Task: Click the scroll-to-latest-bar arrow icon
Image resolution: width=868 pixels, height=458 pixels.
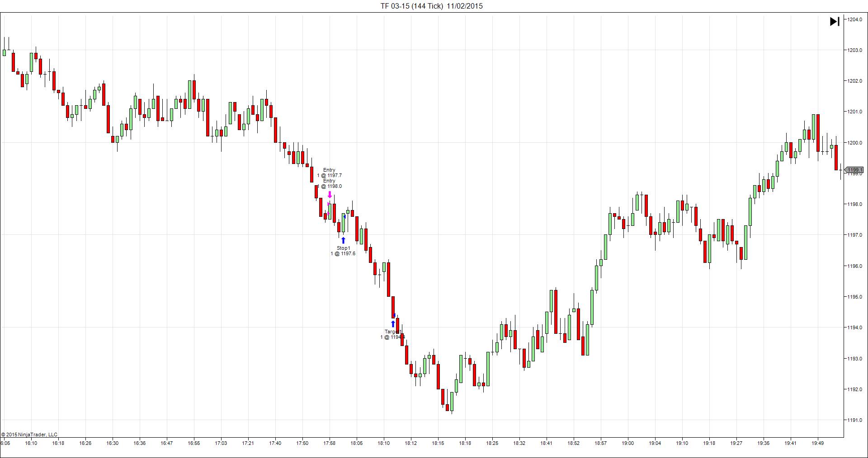Action: (835, 21)
